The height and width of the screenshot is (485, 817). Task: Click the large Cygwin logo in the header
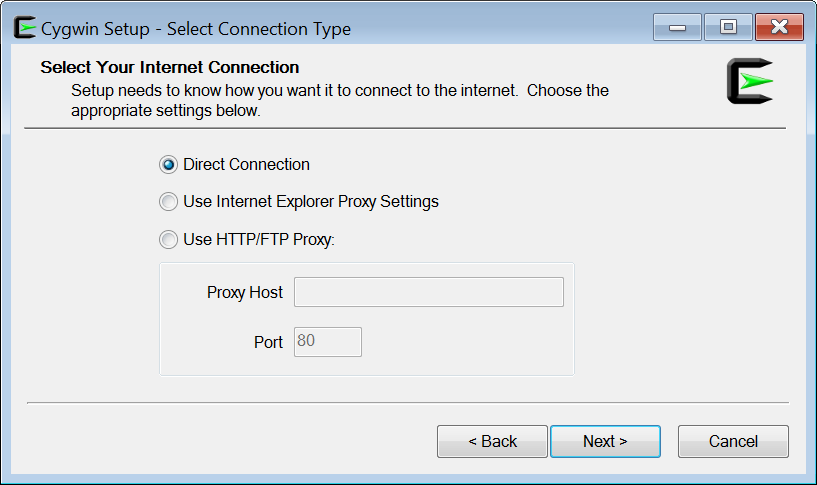(750, 81)
